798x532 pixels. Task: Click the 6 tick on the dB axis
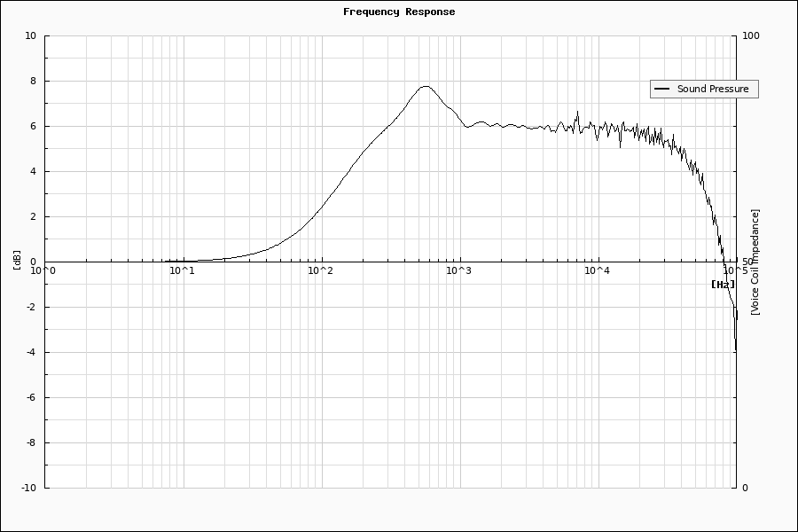pos(33,126)
